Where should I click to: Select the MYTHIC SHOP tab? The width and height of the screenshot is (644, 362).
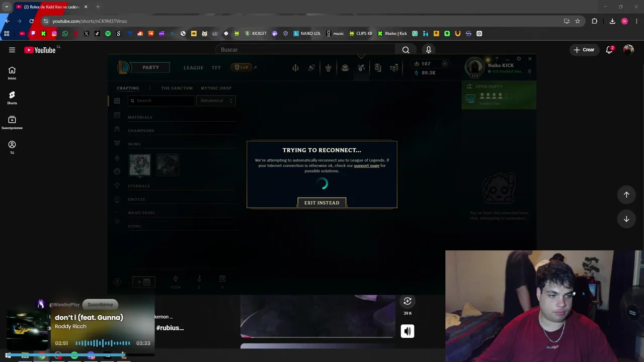[x=216, y=88]
